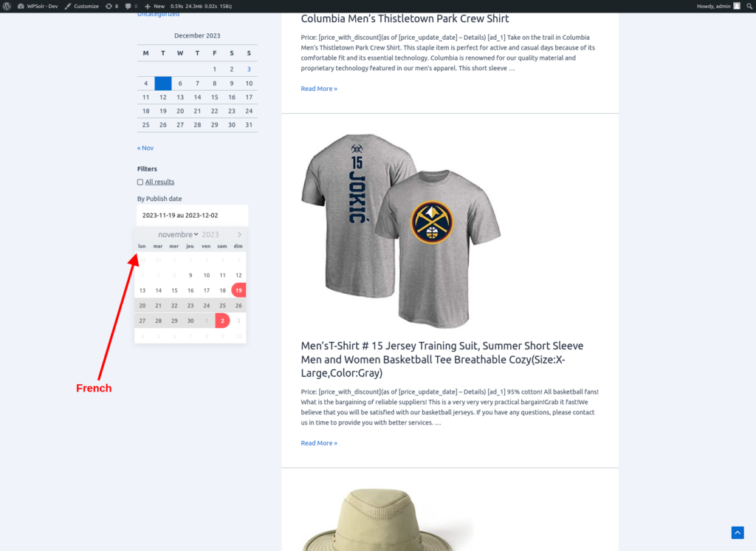Viewport: 756px width, 551px height.
Task: Open the comments bubble icon
Action: pos(131,6)
